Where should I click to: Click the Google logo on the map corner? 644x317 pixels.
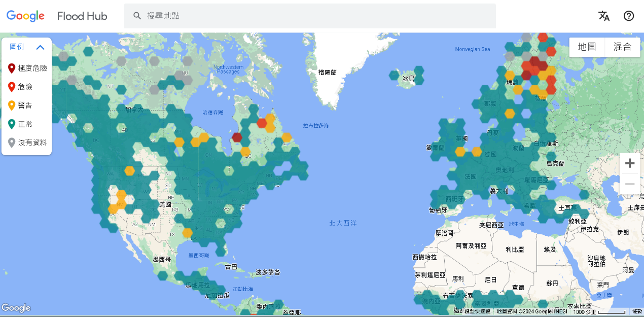[16, 308]
